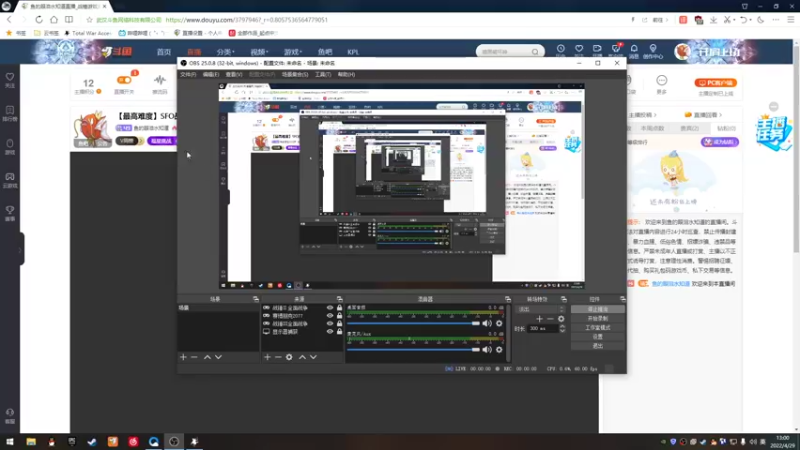800x450 pixels.
Task: Mute the Mic/Aux channel speaker
Action: [487, 349]
